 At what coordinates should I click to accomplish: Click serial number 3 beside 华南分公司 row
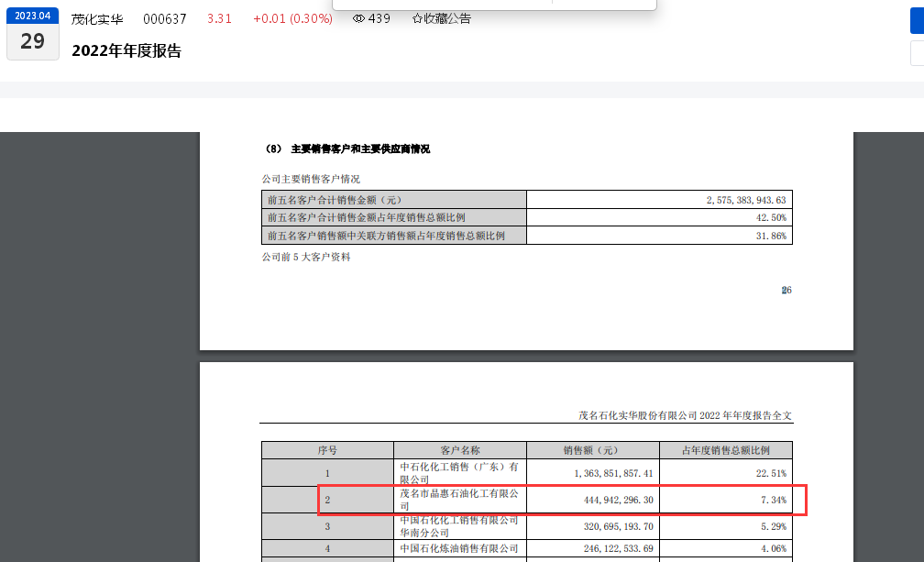click(x=327, y=526)
